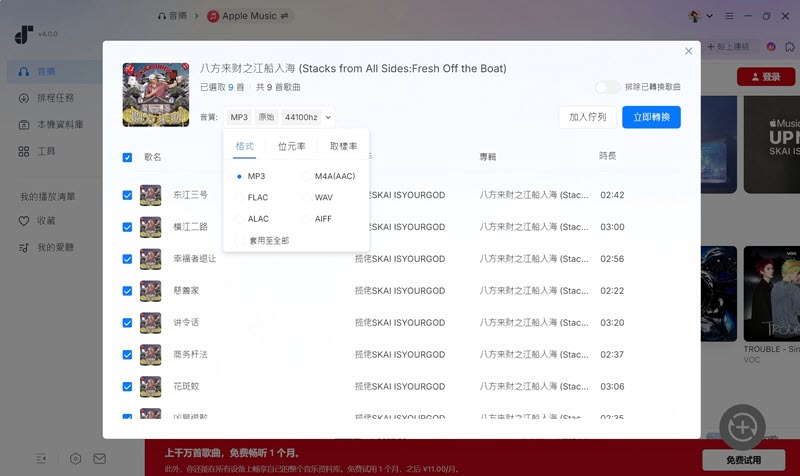Uncheck the 横江二路 song checkbox
Screen dimensions: 800x476
pyautogui.click(x=127, y=227)
